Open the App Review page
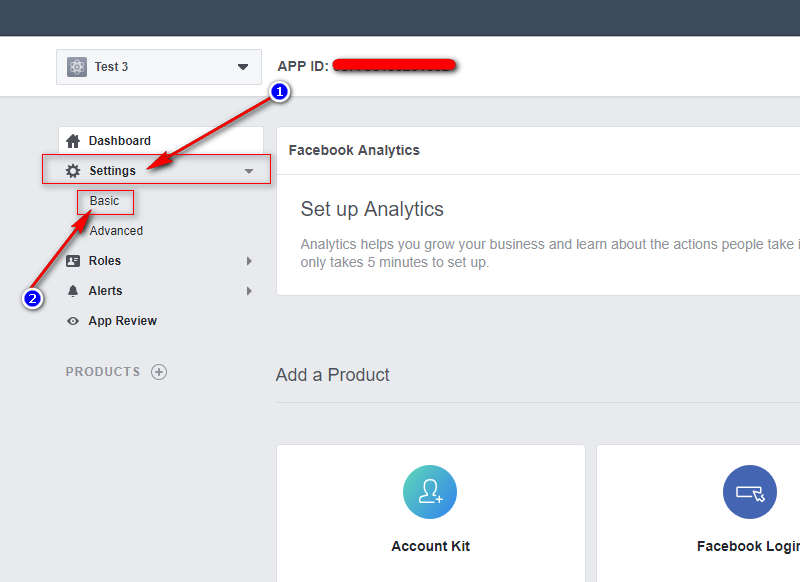The width and height of the screenshot is (800, 582). pyautogui.click(x=122, y=321)
